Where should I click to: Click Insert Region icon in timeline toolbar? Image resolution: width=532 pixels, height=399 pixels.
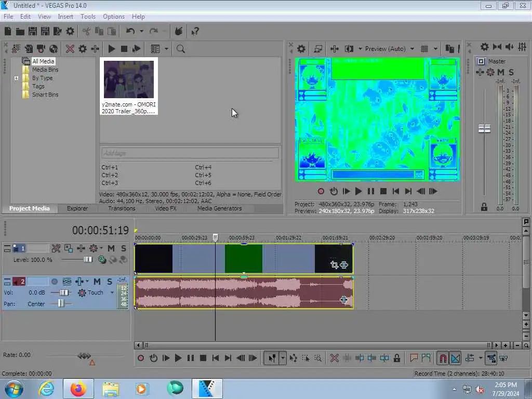coord(426,358)
